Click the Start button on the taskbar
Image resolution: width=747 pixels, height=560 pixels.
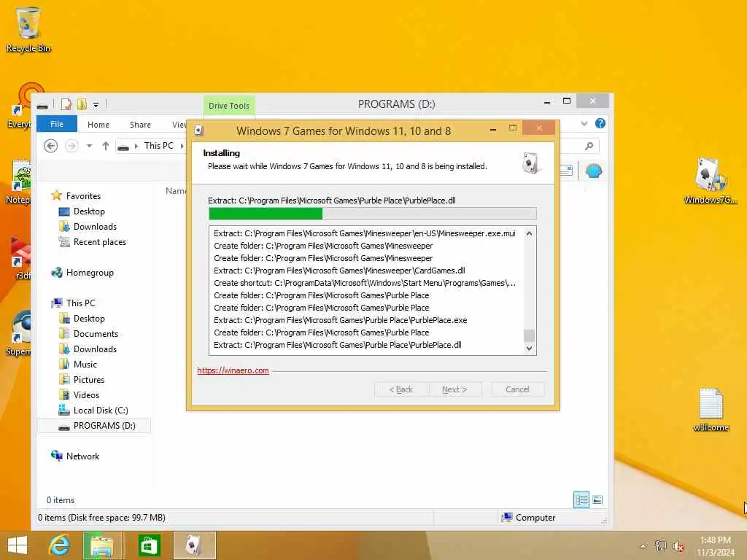(x=18, y=545)
